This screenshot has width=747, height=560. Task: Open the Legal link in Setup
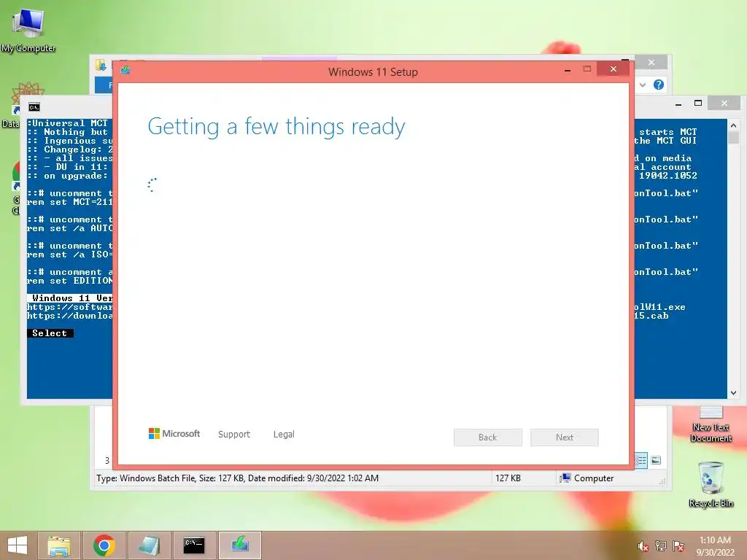pos(284,435)
